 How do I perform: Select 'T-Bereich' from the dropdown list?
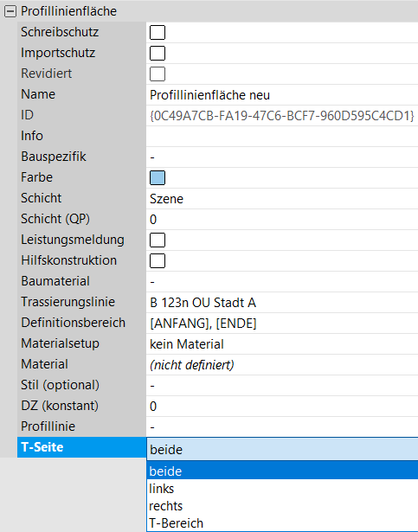pyautogui.click(x=282, y=523)
